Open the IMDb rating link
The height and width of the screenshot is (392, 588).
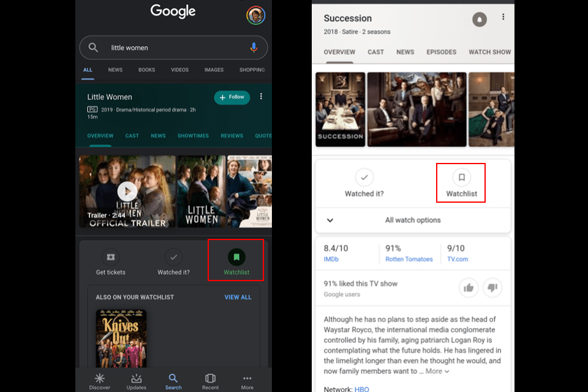click(x=331, y=259)
